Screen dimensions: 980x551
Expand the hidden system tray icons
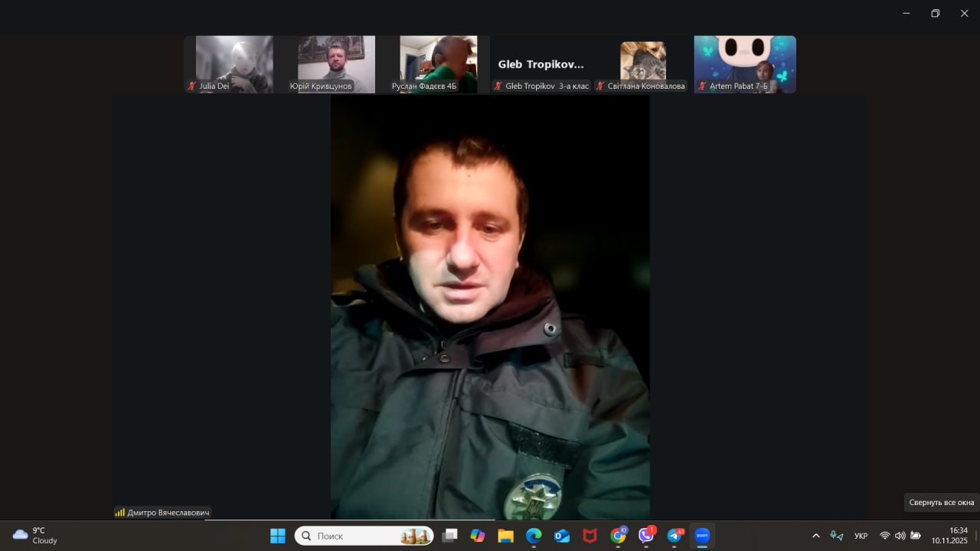click(x=815, y=536)
